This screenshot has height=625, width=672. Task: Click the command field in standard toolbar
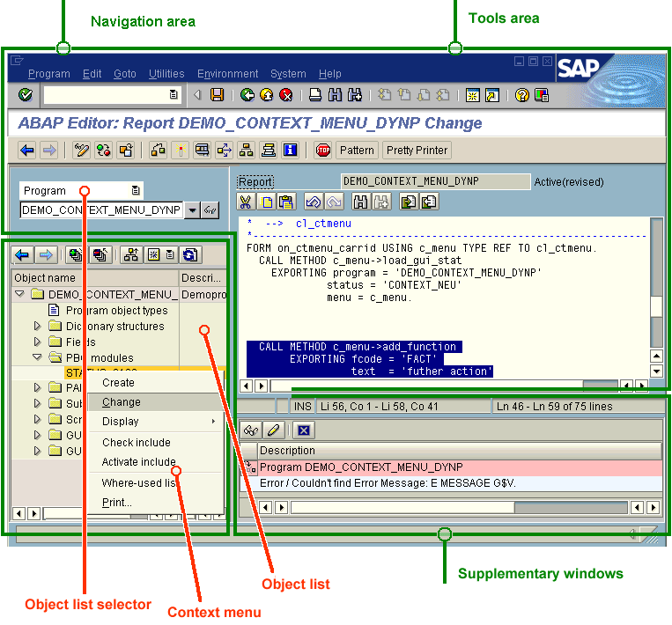tap(113, 95)
